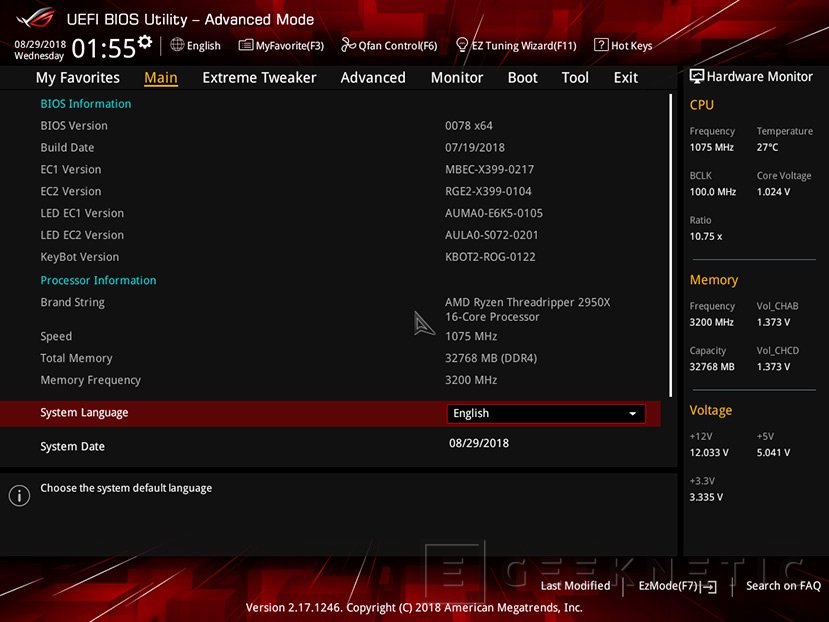The image size is (829, 622).
Task: Click the System Date label
Action: click(72, 446)
